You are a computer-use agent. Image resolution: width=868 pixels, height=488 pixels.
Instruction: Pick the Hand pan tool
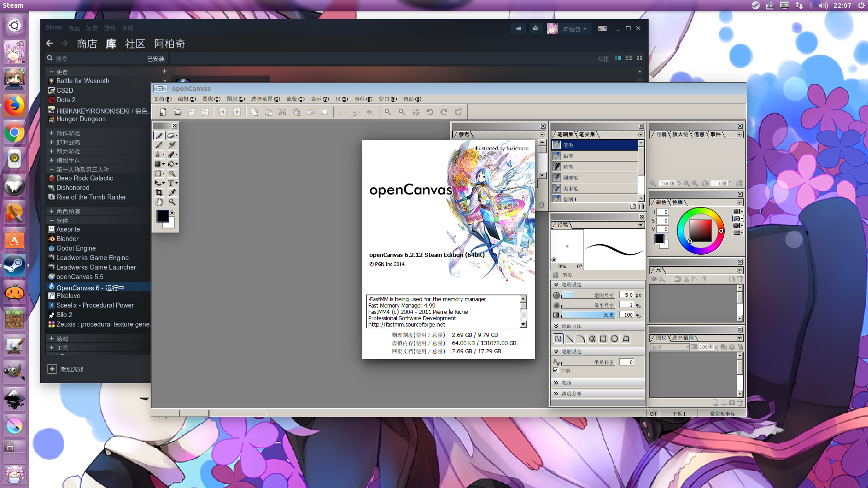click(x=159, y=202)
